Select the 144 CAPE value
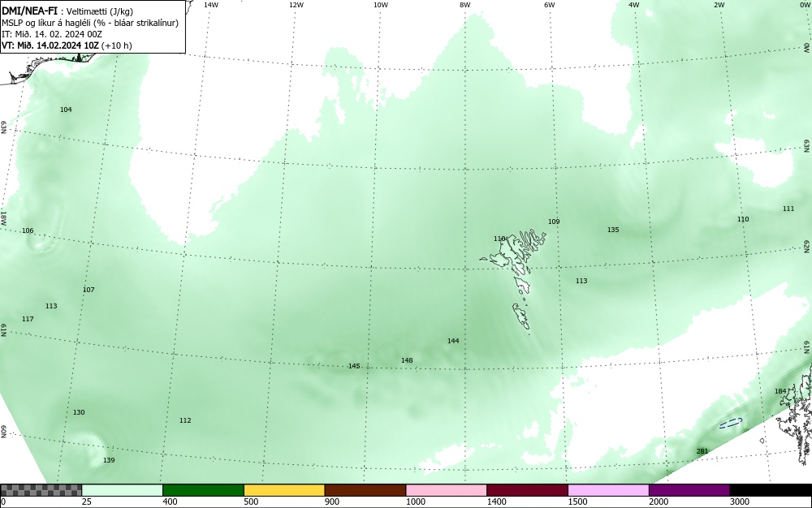 [453, 341]
